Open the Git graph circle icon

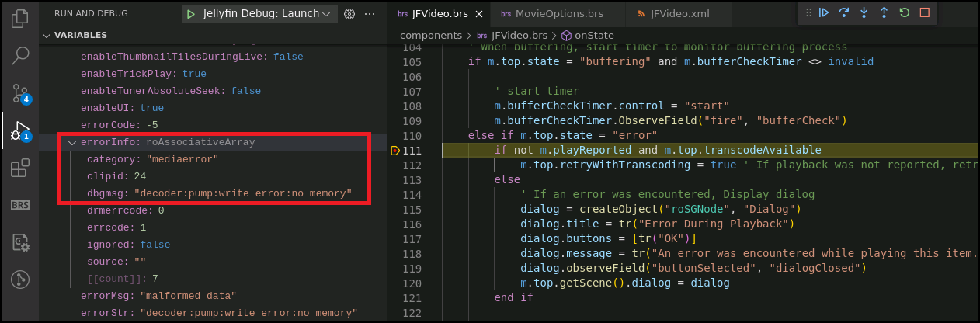(x=20, y=280)
